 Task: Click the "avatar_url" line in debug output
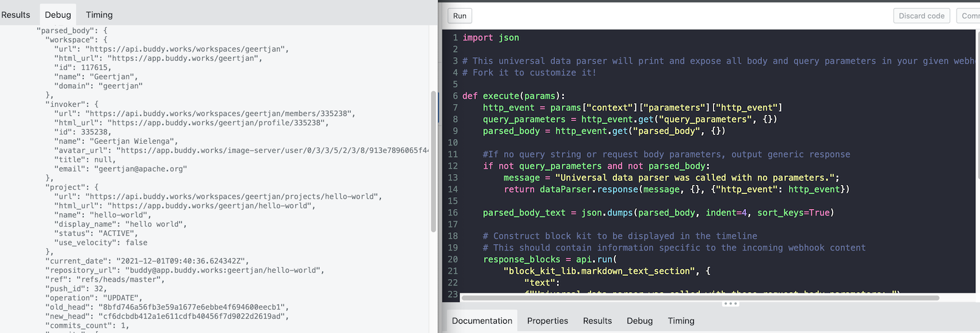click(241, 151)
